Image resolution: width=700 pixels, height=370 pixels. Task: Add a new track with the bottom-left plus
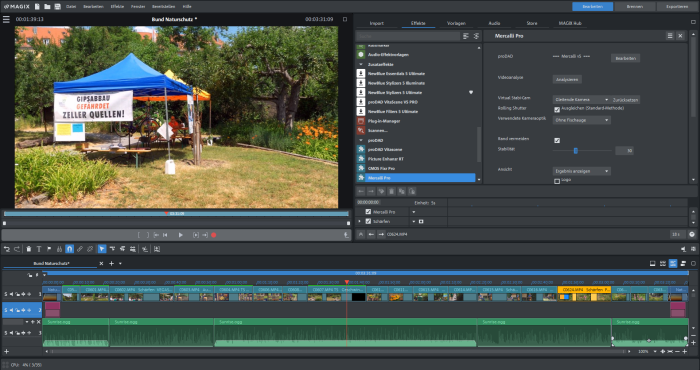(x=6, y=352)
